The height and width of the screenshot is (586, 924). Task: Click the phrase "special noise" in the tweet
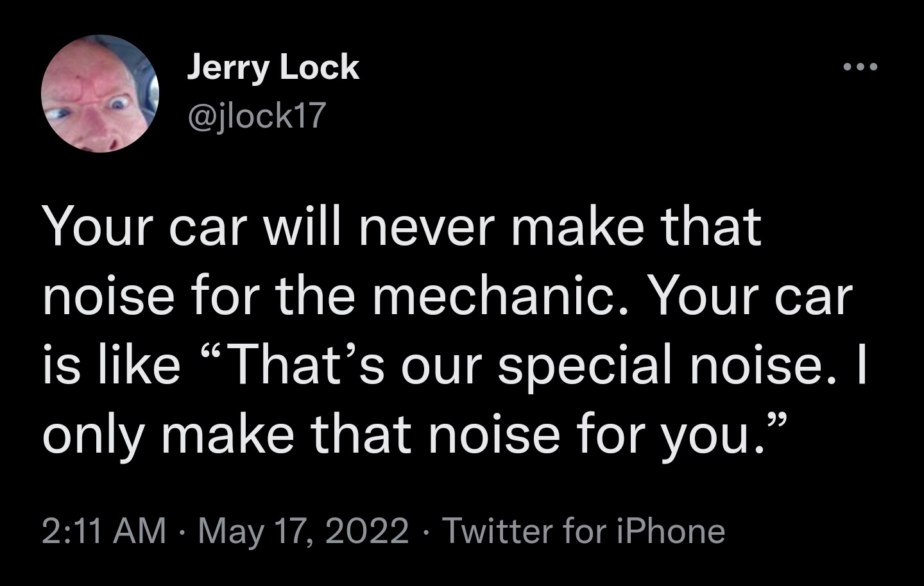click(x=587, y=365)
